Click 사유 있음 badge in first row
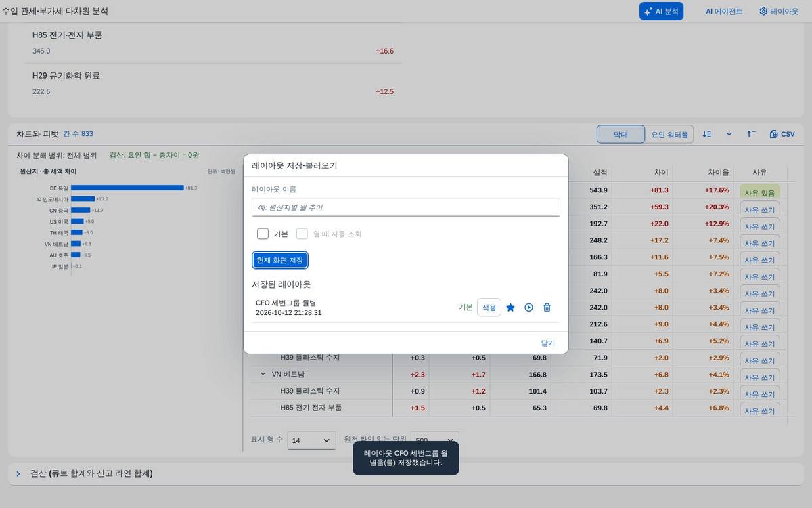Screen dimensions: 812x508 click(760, 192)
